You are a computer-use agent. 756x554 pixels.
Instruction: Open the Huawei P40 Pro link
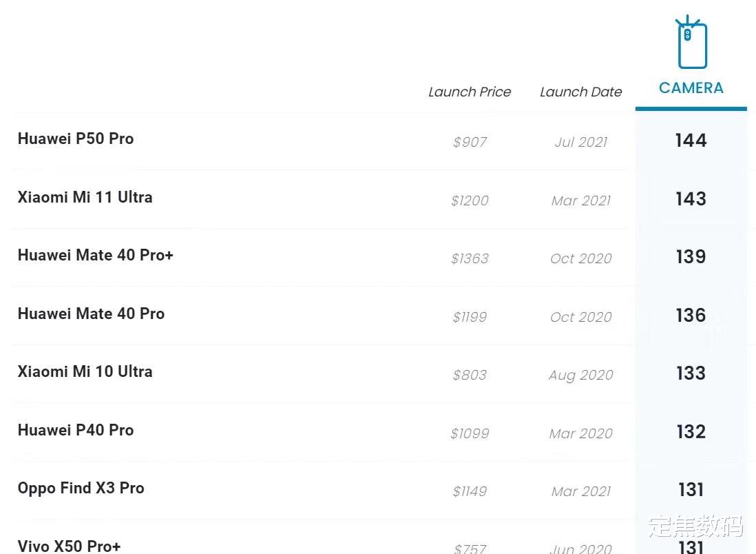(76, 430)
